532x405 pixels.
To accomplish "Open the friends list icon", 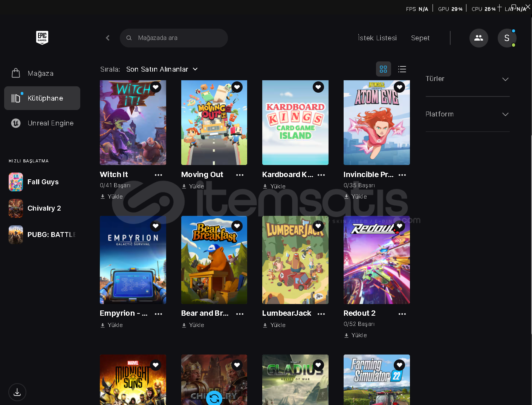I will click(x=479, y=38).
